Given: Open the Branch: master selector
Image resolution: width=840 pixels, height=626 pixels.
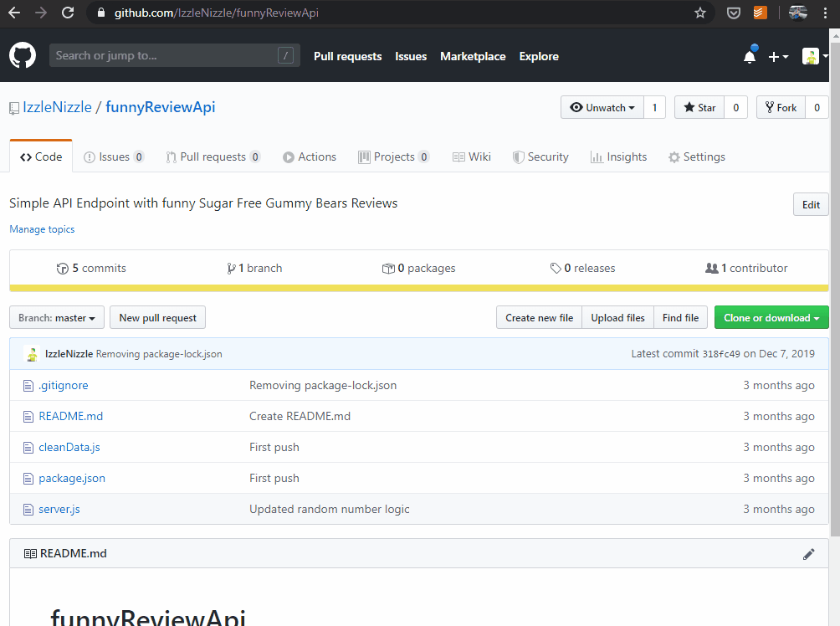Looking at the screenshot, I should click(57, 318).
